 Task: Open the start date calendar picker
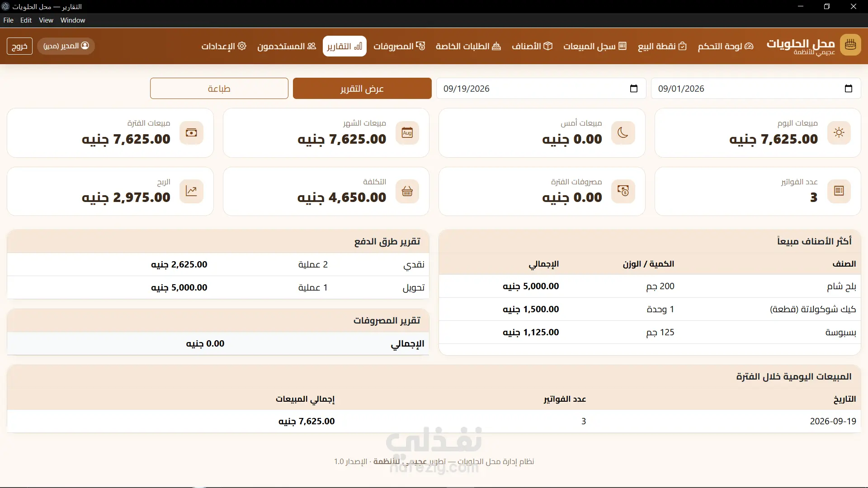coord(849,89)
